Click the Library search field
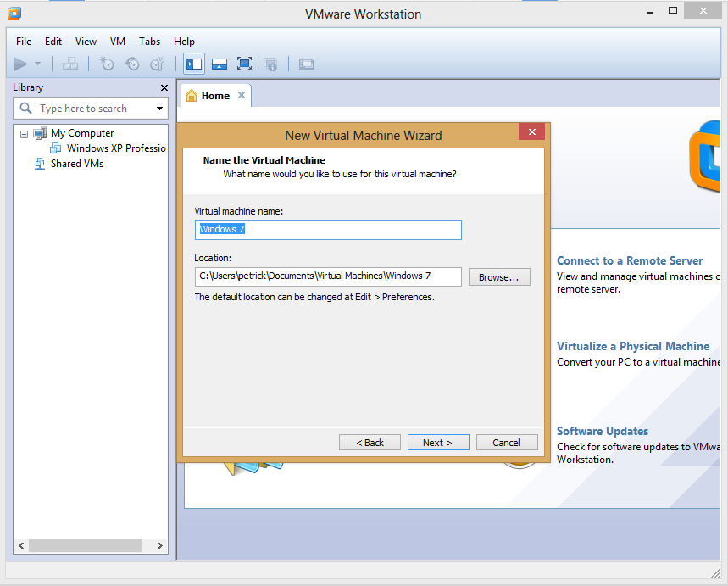The height and width of the screenshot is (586, 728). click(91, 109)
